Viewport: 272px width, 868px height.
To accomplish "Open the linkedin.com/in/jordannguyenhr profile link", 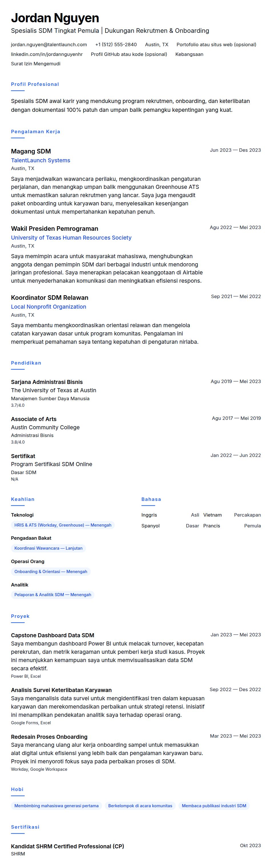I will pos(47,54).
